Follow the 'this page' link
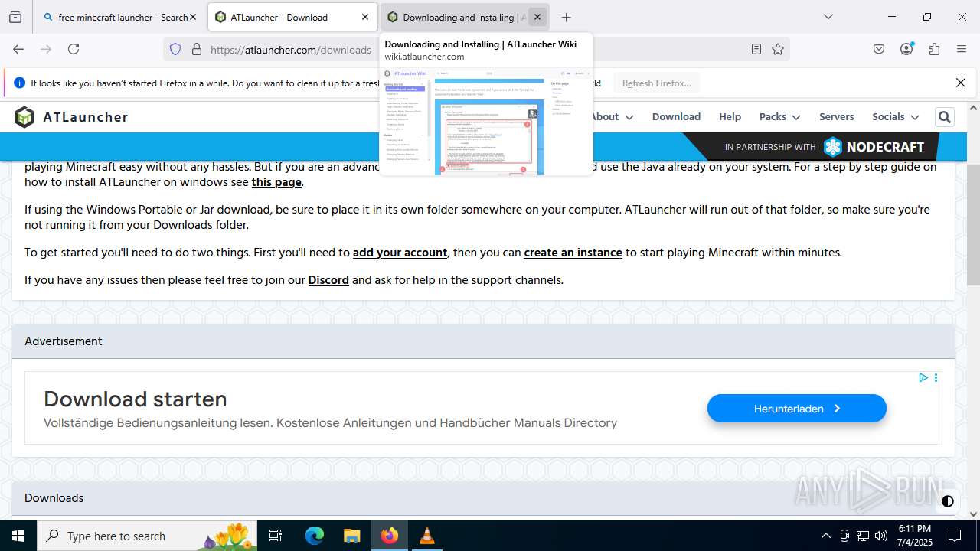 [x=276, y=182]
